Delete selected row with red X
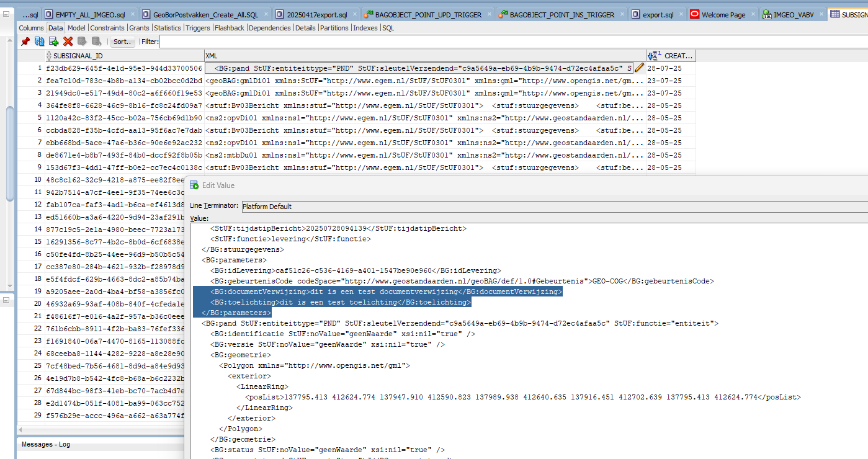Image resolution: width=868 pixels, height=459 pixels. [68, 42]
